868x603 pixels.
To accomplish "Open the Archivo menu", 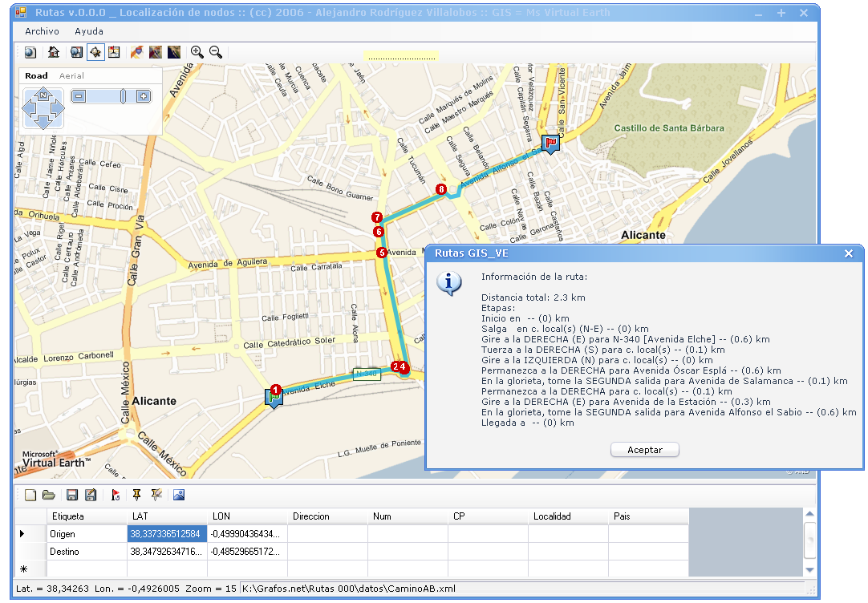I will tap(42, 31).
